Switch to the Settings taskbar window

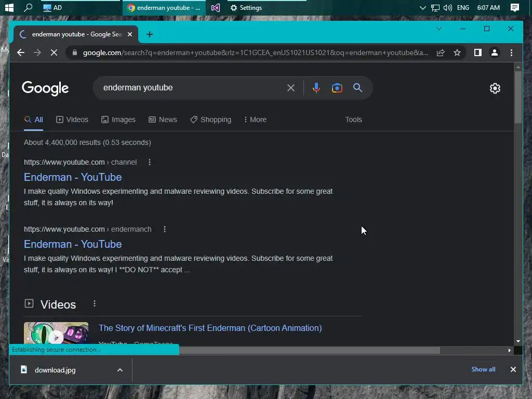click(246, 7)
